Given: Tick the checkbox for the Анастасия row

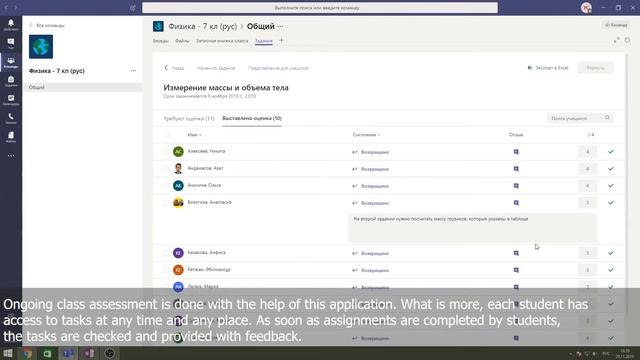Looking at the screenshot, I should [166, 203].
